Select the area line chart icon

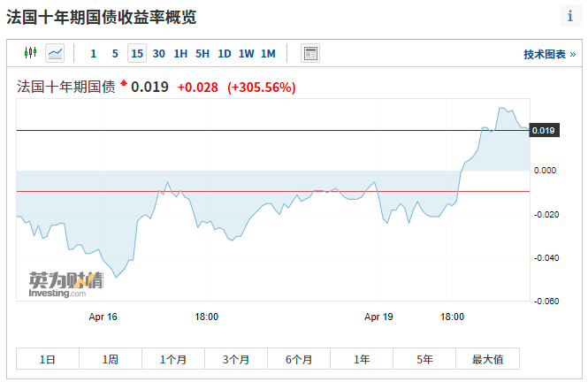click(x=55, y=53)
